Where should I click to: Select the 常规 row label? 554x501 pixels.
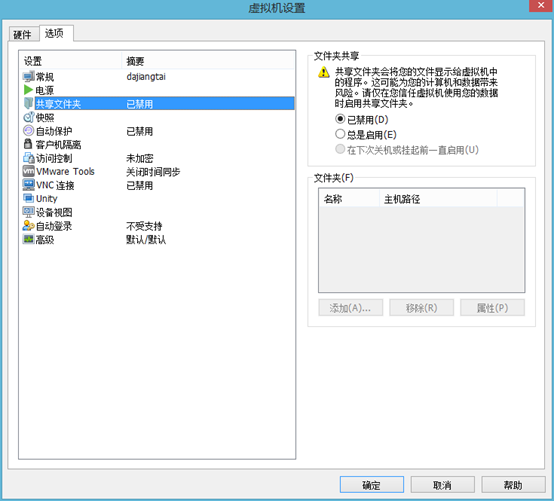[45, 77]
